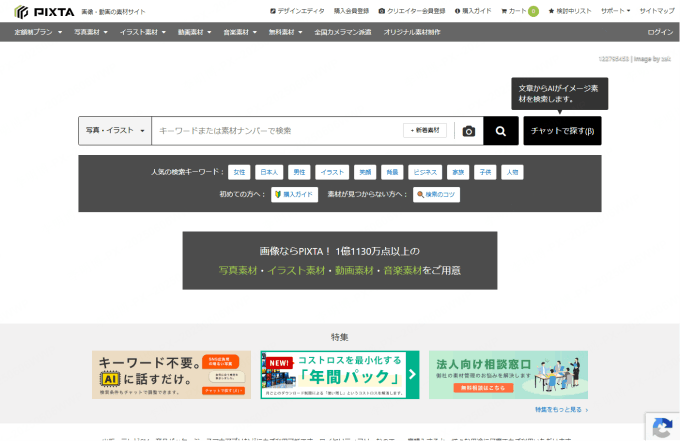Image resolution: width=680 pixels, height=441 pixels.
Task: Select the 日本人 keyword tag
Action: pyautogui.click(x=269, y=172)
